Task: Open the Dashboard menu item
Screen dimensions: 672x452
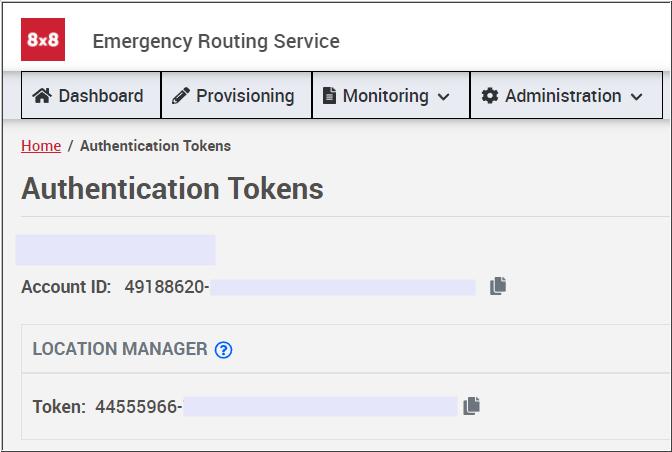Action: point(91,95)
